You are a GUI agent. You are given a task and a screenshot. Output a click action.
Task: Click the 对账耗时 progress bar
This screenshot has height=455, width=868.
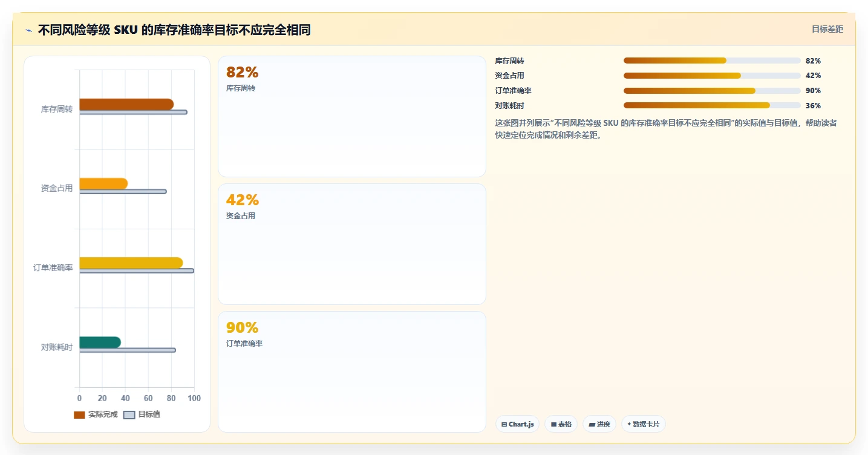click(712, 105)
